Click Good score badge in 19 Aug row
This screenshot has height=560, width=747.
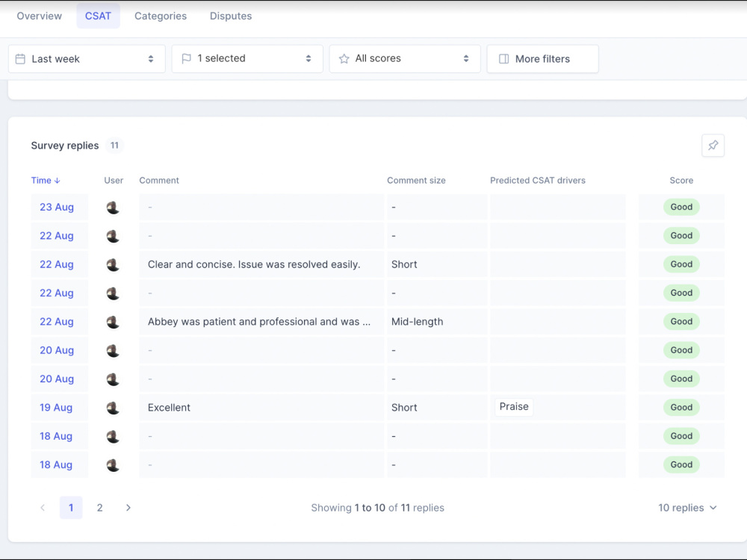click(681, 407)
